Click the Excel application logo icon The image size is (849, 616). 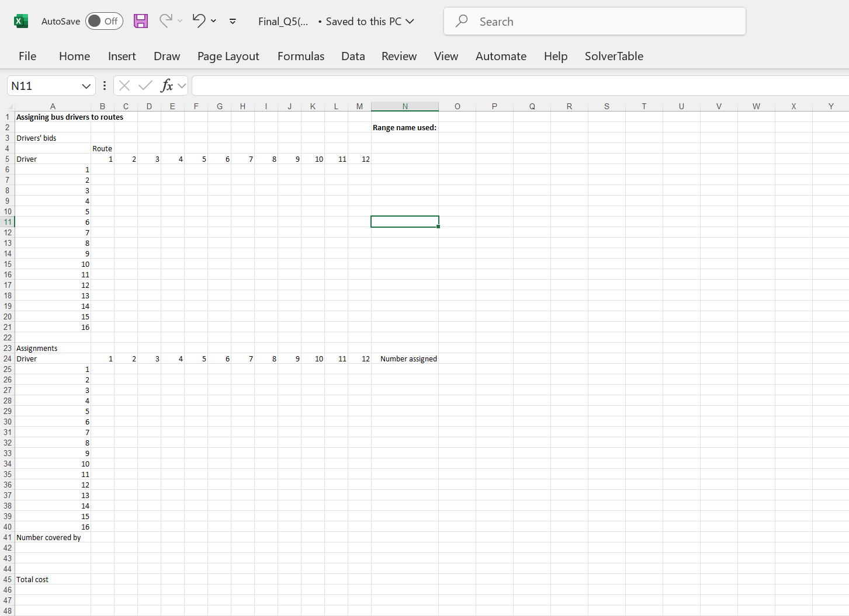coord(21,22)
